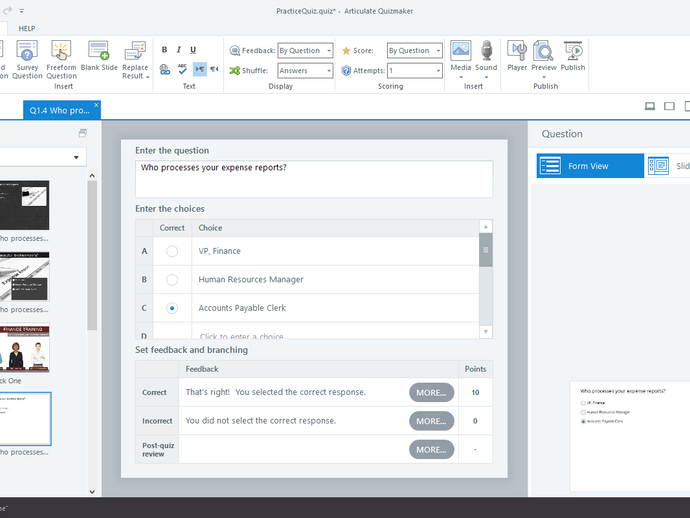Select the Accounts Payable Clerk radio button
This screenshot has width=690, height=518.
(172, 308)
